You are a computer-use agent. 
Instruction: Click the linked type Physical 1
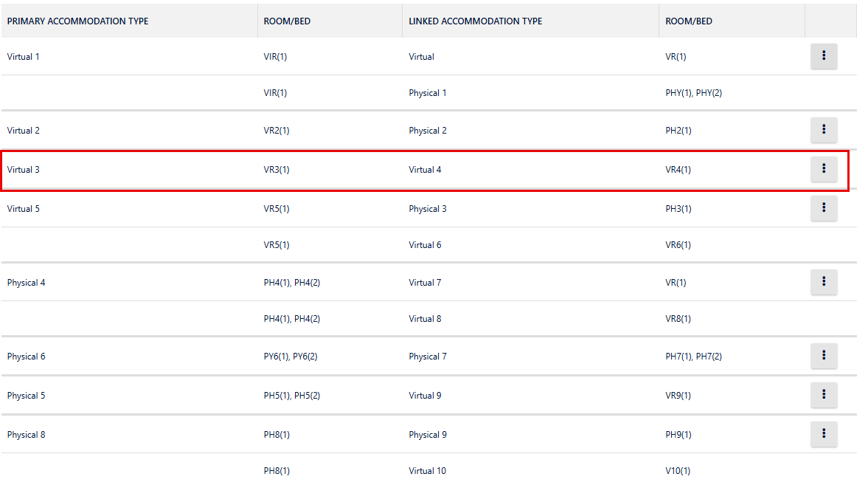(x=428, y=93)
